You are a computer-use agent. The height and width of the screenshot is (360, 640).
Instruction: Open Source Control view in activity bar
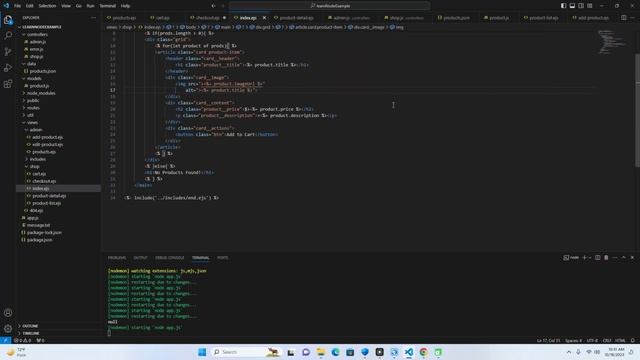pos(8,51)
